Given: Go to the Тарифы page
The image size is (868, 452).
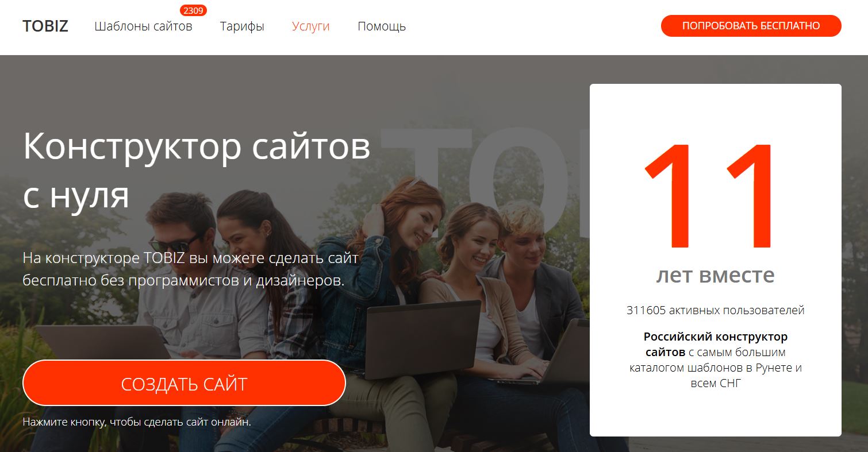Looking at the screenshot, I should [242, 26].
